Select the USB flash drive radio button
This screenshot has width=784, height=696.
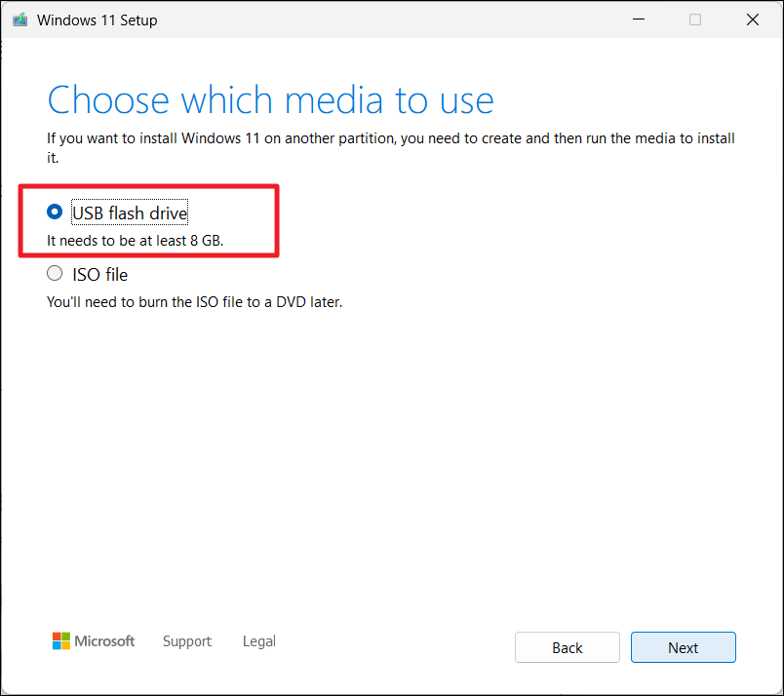tap(55, 213)
